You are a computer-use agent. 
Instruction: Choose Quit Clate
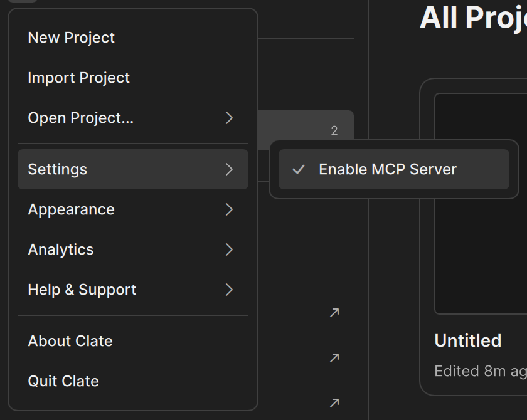point(133,381)
